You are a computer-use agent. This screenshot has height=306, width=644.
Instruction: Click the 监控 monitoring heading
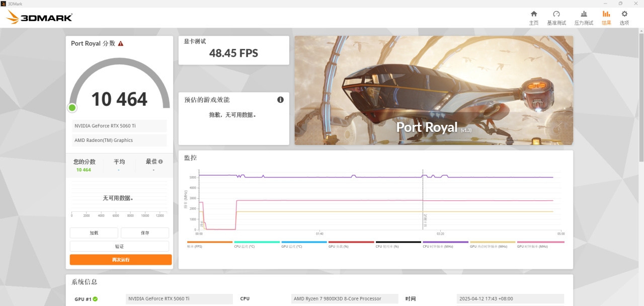pos(190,158)
